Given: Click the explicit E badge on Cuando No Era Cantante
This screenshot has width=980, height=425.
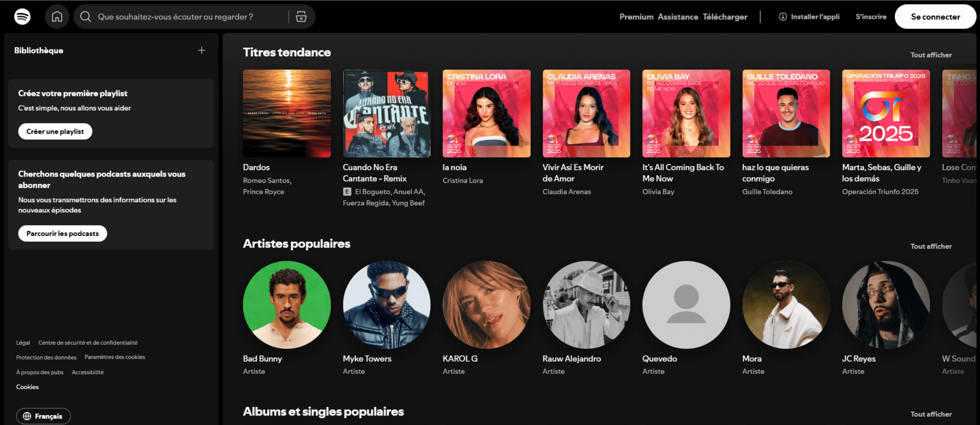Looking at the screenshot, I should pos(347,192).
